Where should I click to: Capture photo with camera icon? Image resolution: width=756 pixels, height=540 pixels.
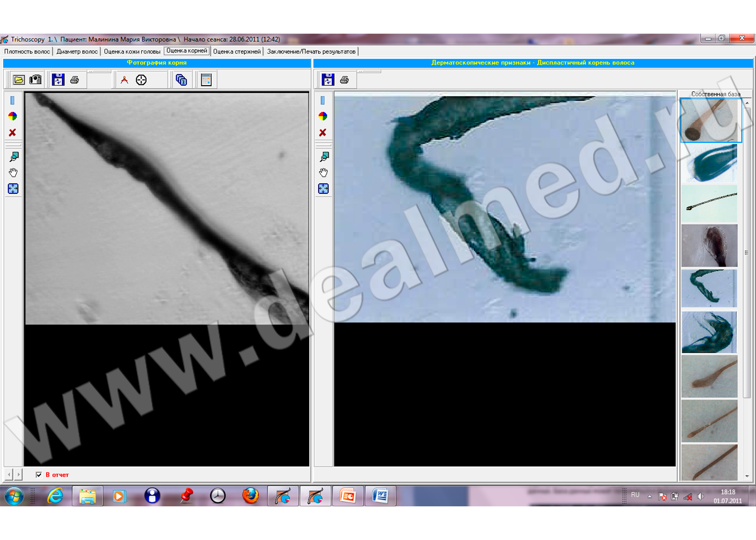(36, 80)
